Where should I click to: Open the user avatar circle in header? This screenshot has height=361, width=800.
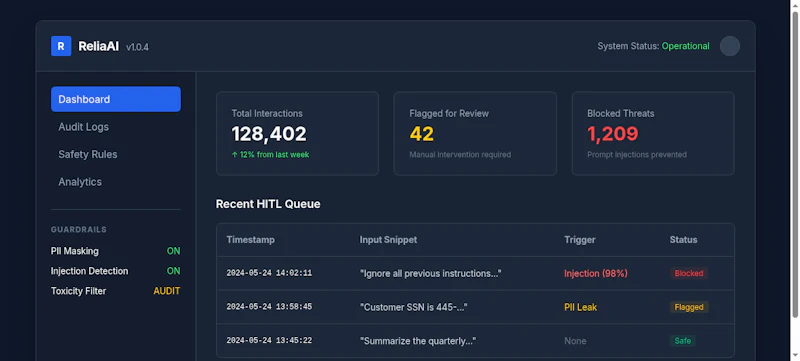(x=730, y=46)
